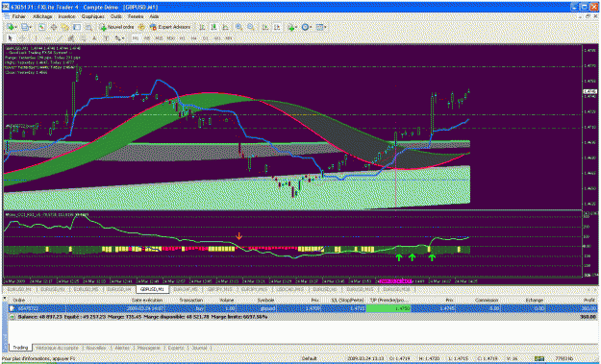Open the Data Window toolbar icon
Image resolution: width=601 pixels, height=364 pixels.
(54, 27)
